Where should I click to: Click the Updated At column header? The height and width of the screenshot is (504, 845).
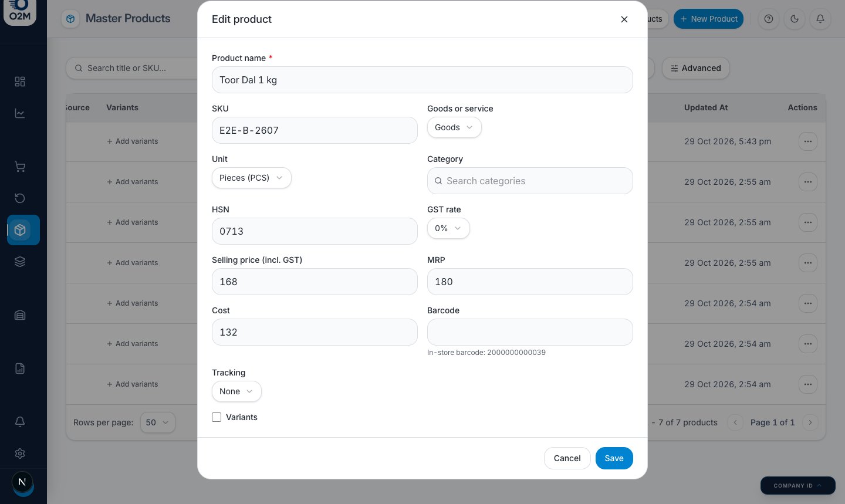tap(706, 107)
